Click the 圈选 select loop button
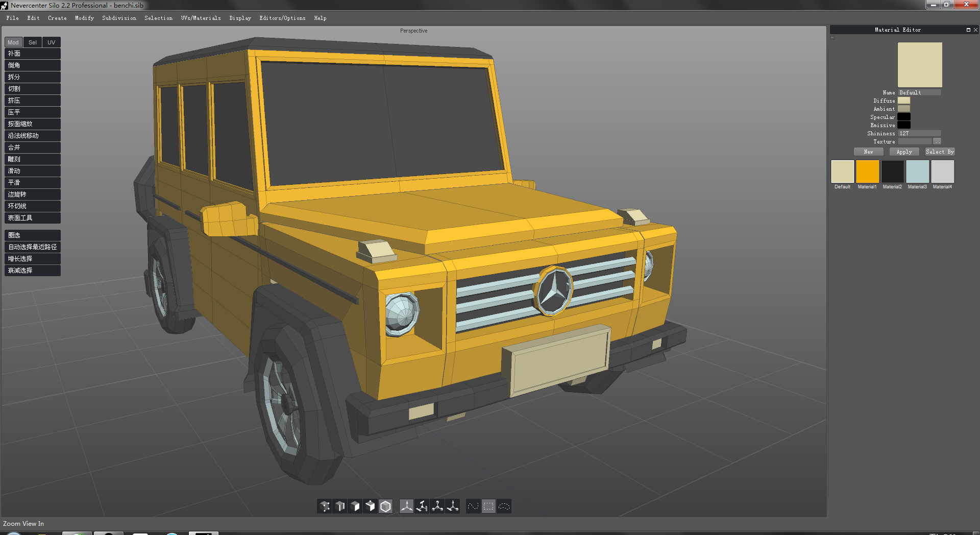The image size is (980, 535). (33, 235)
